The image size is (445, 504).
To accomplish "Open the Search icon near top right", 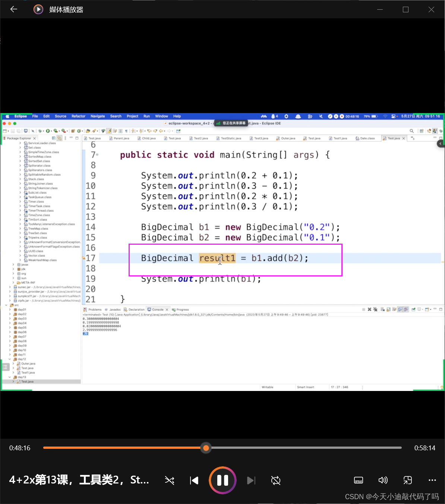I will (411, 131).
